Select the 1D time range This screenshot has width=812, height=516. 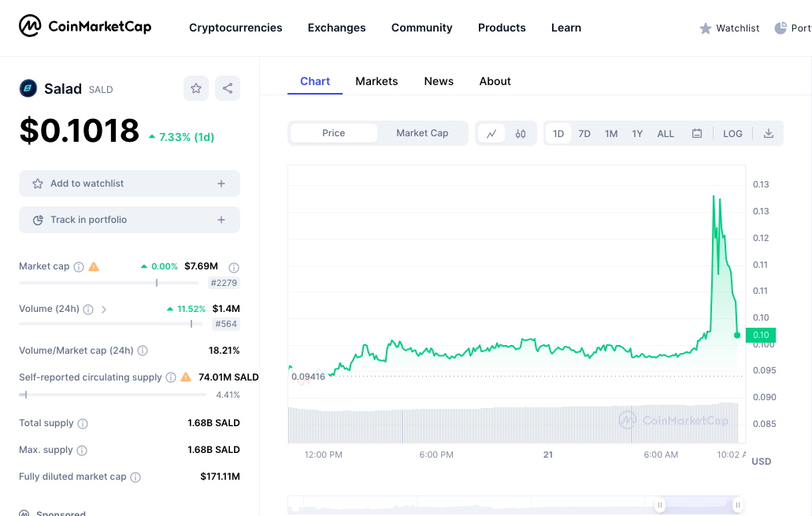558,134
